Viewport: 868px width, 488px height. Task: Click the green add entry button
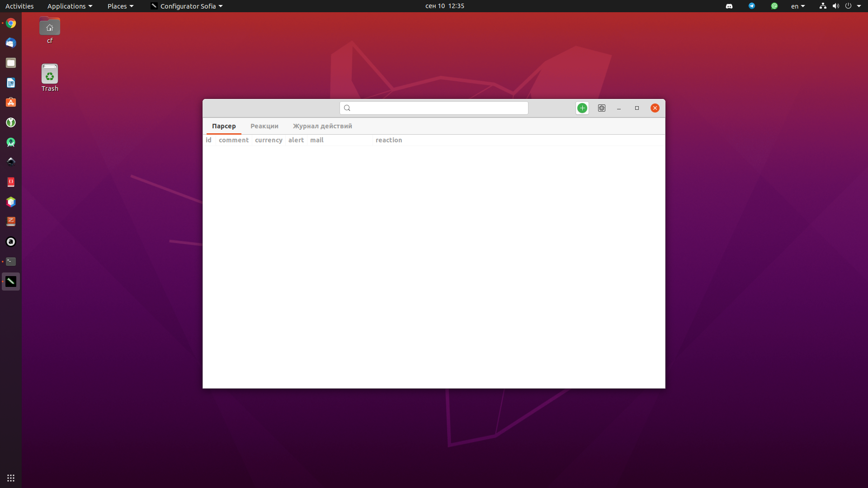(582, 108)
